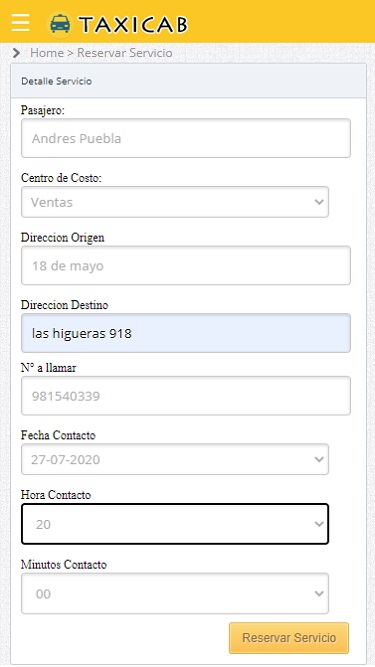Click the Direccion Destino field
This screenshot has width=375, height=667.
click(x=186, y=333)
